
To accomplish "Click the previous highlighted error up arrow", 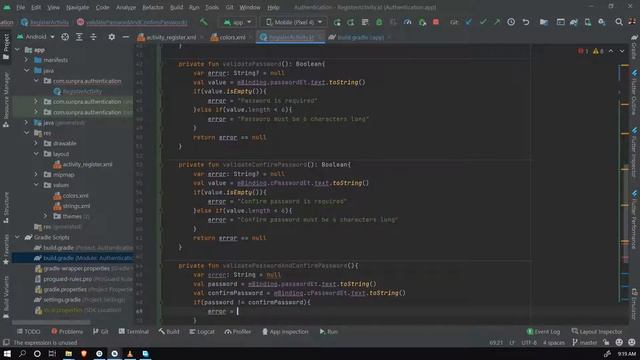I will coord(611,51).
